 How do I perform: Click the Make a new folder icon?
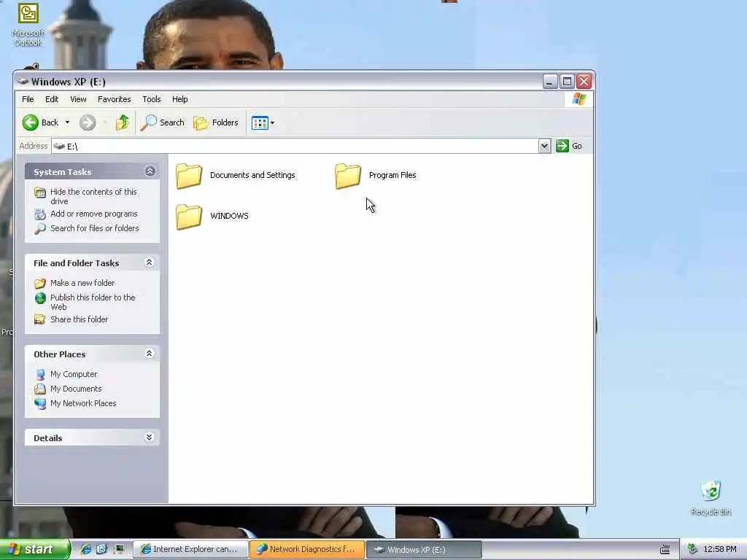(x=41, y=284)
